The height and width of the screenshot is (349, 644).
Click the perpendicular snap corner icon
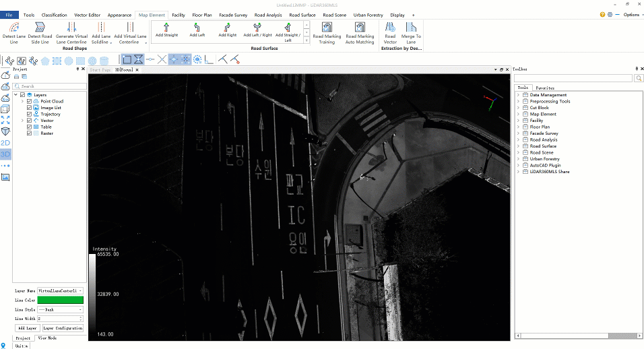(x=209, y=60)
